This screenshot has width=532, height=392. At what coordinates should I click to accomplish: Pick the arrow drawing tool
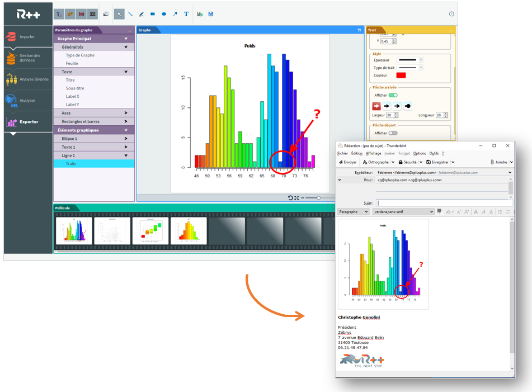pos(175,14)
